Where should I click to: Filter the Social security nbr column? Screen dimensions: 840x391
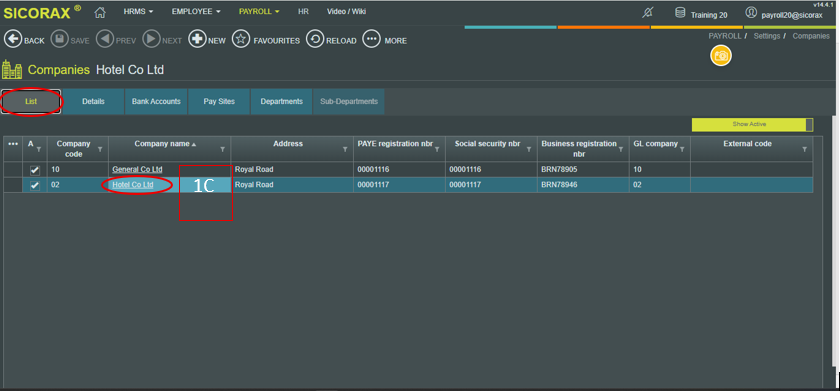click(529, 150)
